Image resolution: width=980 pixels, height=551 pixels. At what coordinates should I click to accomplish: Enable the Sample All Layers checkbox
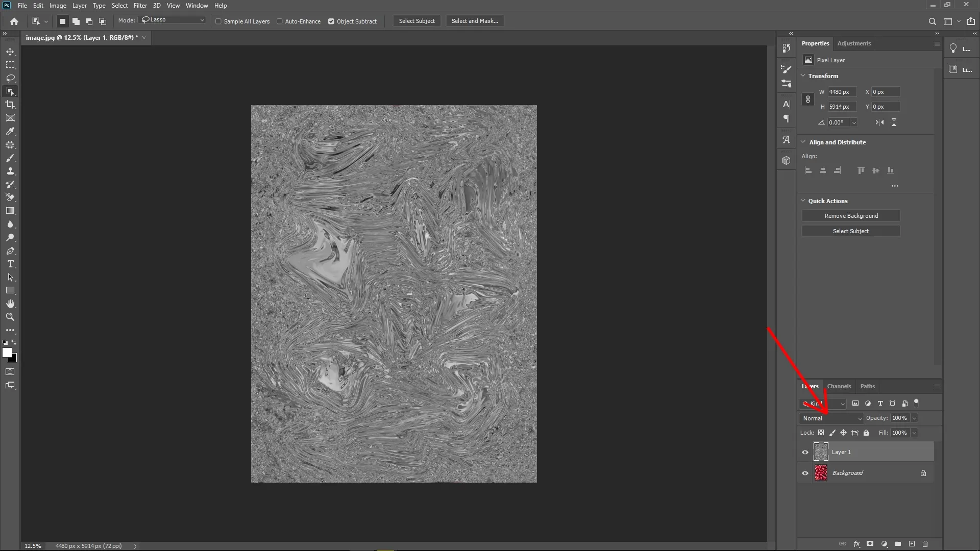tap(218, 21)
